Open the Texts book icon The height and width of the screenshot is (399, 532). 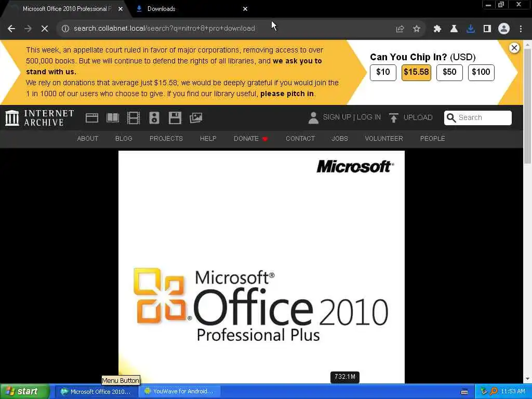(x=113, y=118)
